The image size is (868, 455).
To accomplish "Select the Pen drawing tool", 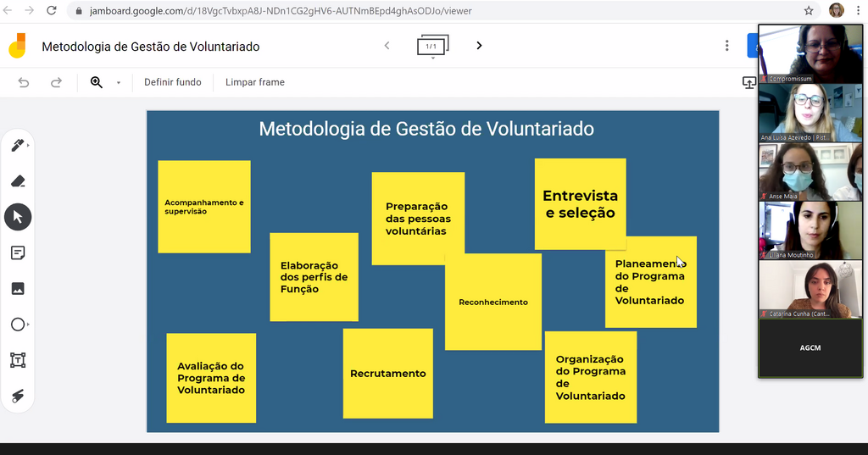I will tap(17, 146).
